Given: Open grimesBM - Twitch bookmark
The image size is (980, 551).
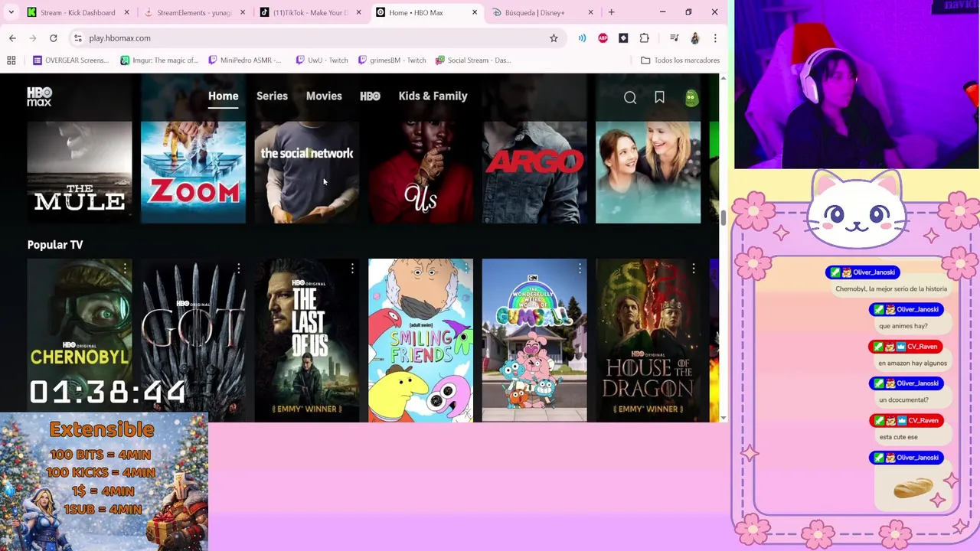Looking at the screenshot, I should pos(392,60).
